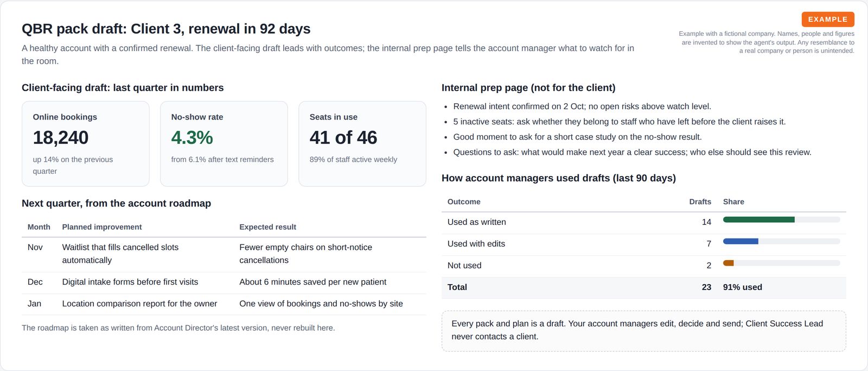The height and width of the screenshot is (371, 868).
Task: Click 'Fewer empty chairs on short-notice cancellations'
Action: click(306, 254)
